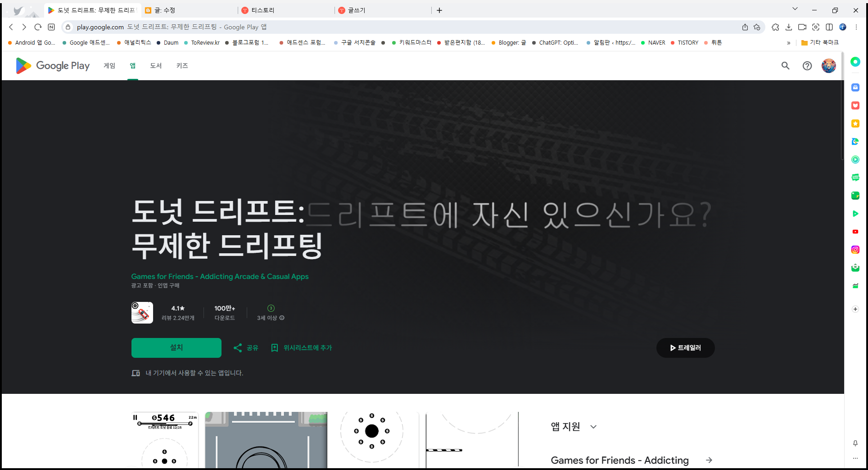Switch to the 게임 tab
This screenshot has height=470, width=868.
109,66
